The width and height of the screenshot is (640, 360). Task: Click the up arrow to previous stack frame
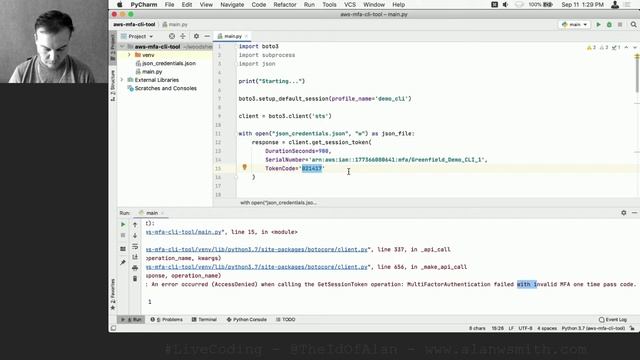point(135,224)
